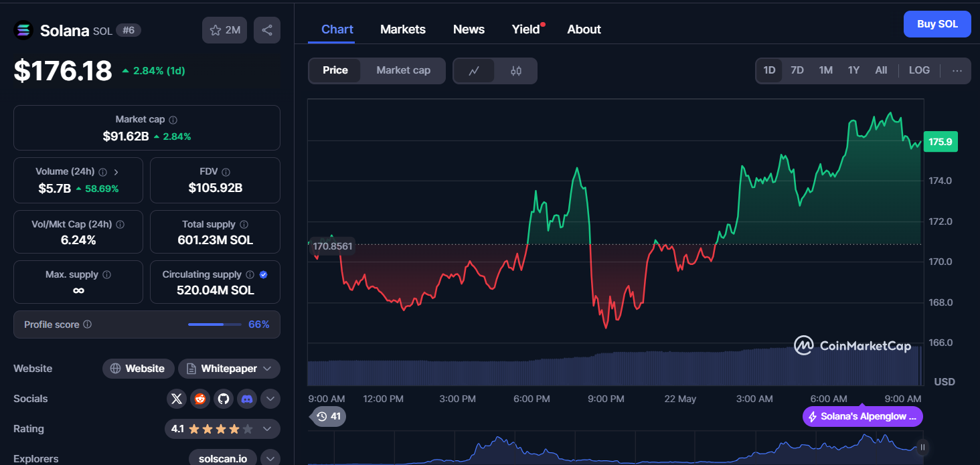Open Solana's Discord social link
980x465 pixels.
point(247,399)
